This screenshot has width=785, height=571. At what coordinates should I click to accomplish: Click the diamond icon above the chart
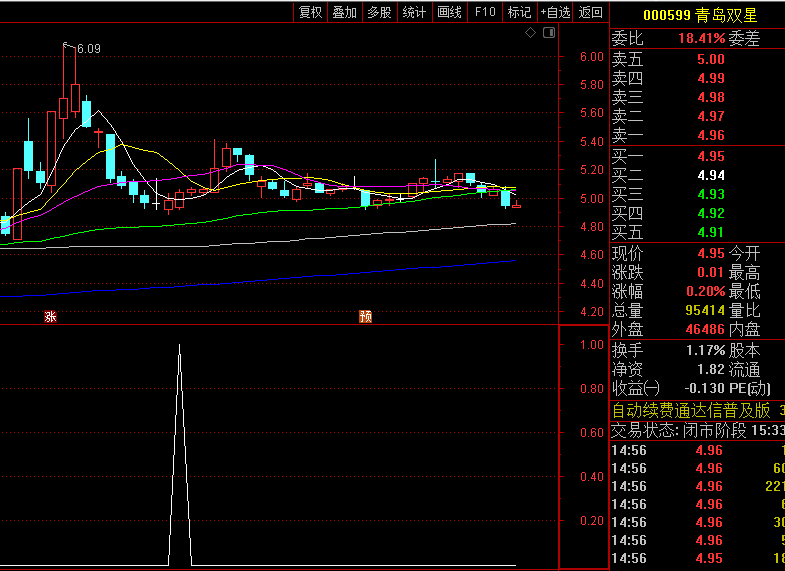(x=530, y=33)
